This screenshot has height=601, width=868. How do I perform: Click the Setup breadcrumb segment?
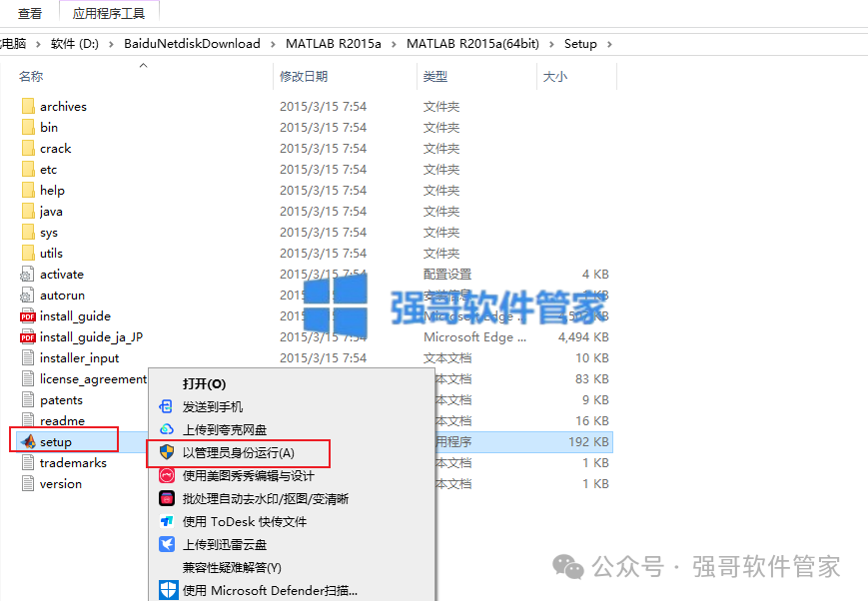click(x=580, y=44)
